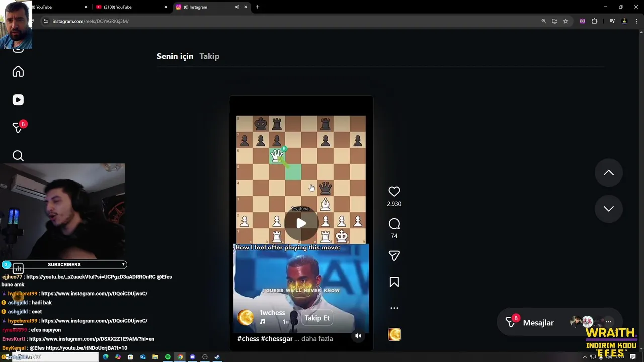Like the chess reel with heart icon

pos(394,191)
